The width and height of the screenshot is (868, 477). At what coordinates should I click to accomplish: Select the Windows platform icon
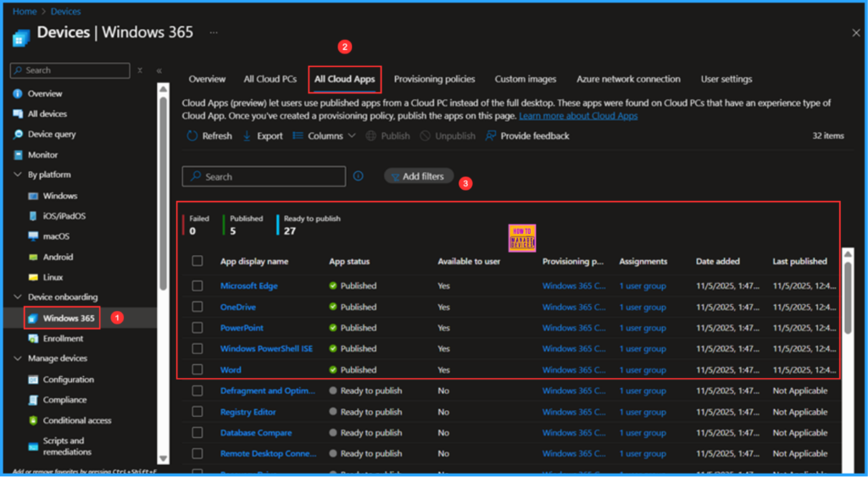pos(33,196)
